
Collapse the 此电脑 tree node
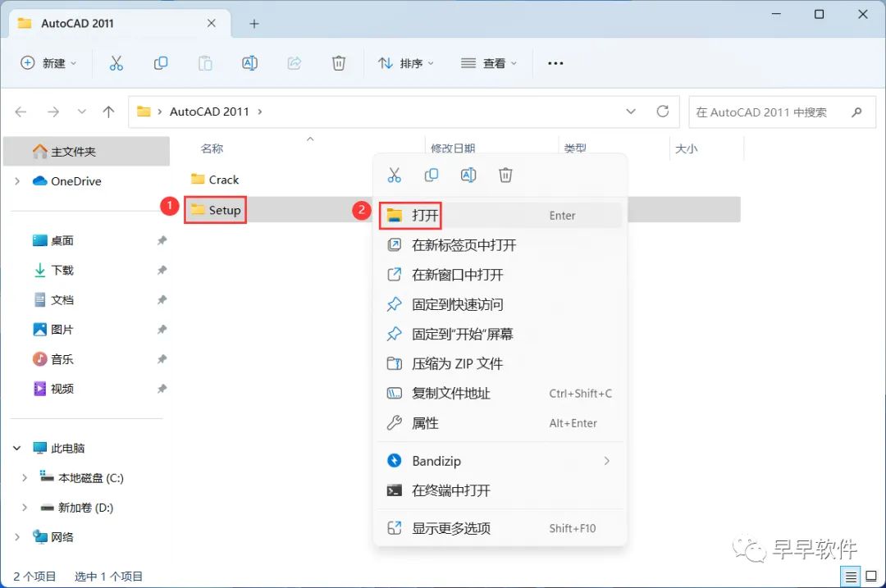tap(17, 448)
